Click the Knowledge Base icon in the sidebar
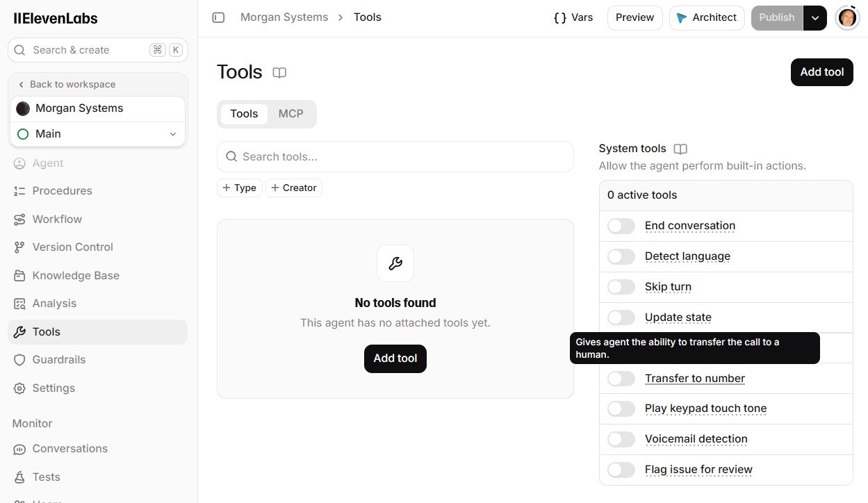Viewport: 868px width, 503px height. click(19, 276)
